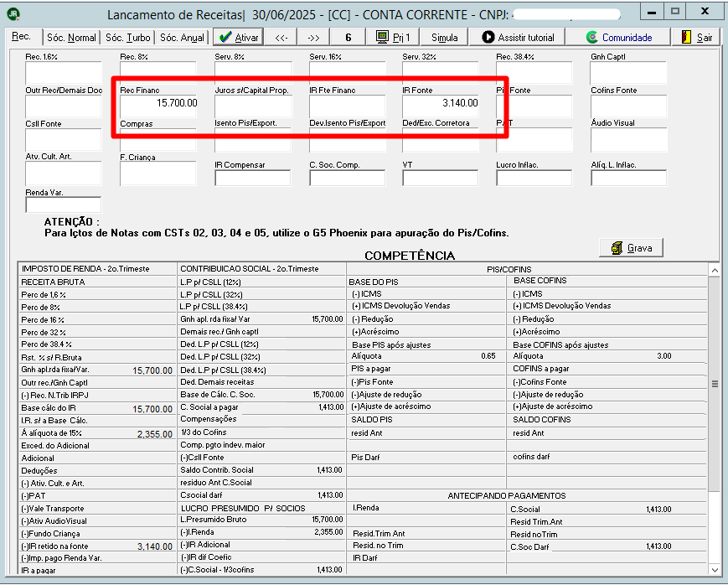Click the scrollbar up arrow in Competência grid
The width and height of the screenshot is (728, 585).
(715, 271)
